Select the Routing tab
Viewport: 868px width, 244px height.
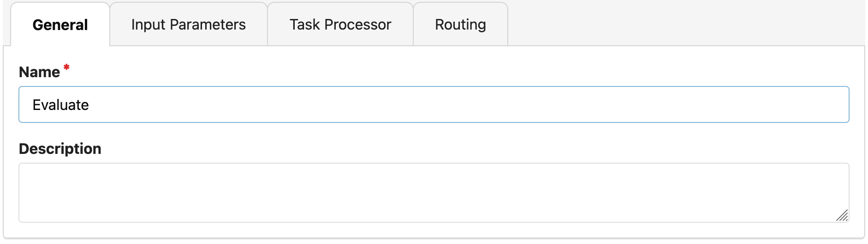460,24
